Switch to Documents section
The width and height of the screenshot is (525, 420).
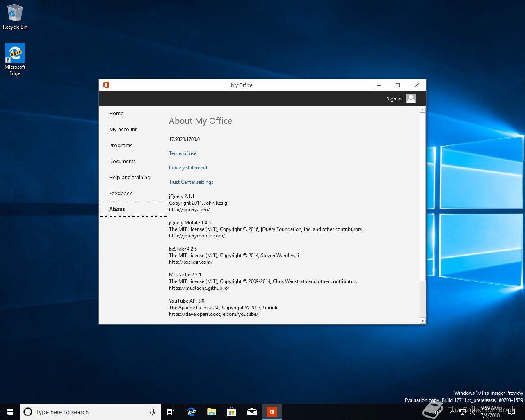(x=122, y=162)
